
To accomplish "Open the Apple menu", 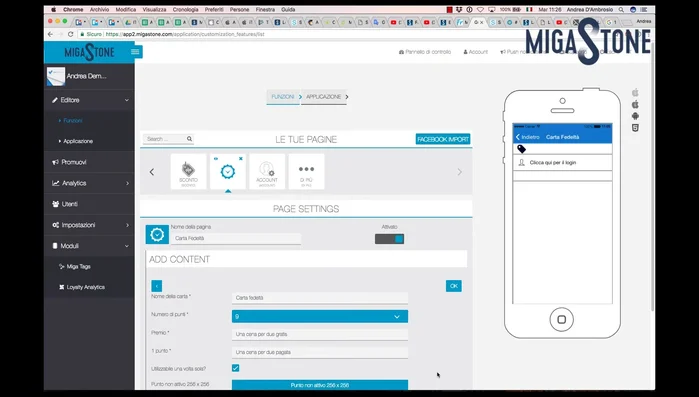I will click(x=53, y=9).
